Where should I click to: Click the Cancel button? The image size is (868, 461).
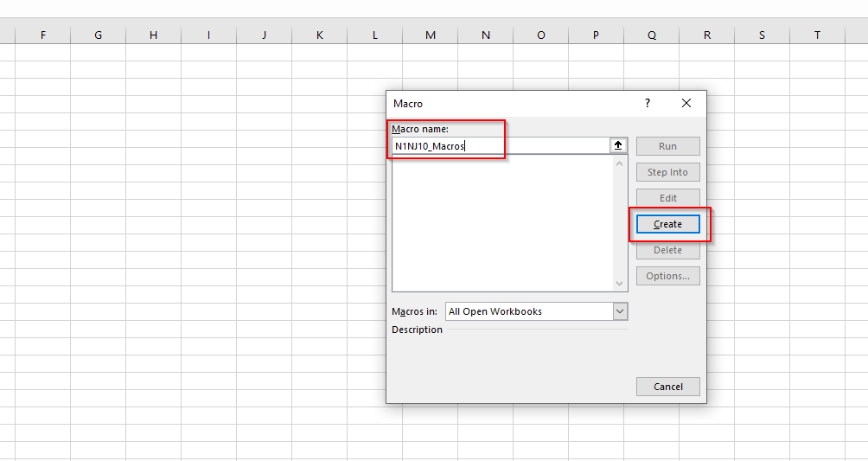pyautogui.click(x=667, y=387)
